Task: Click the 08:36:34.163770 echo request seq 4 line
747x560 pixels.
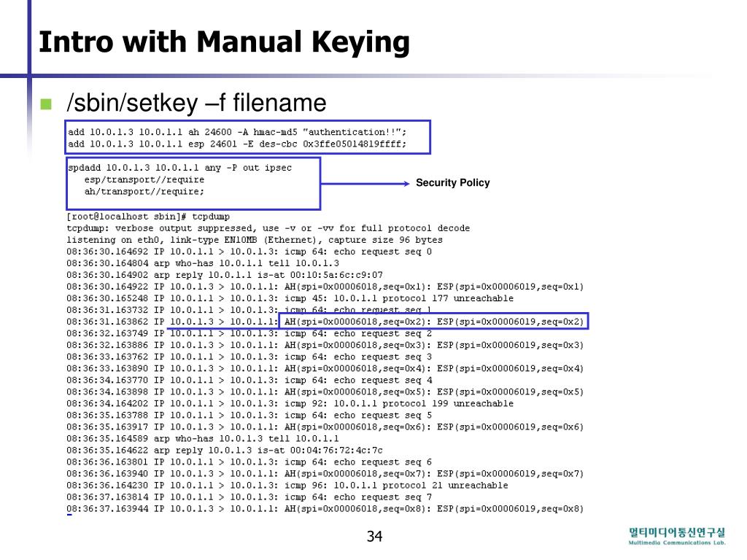Action: 249,380
